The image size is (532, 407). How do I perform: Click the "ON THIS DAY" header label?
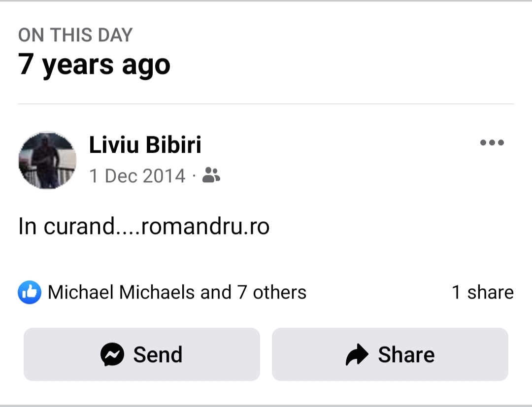coord(75,35)
